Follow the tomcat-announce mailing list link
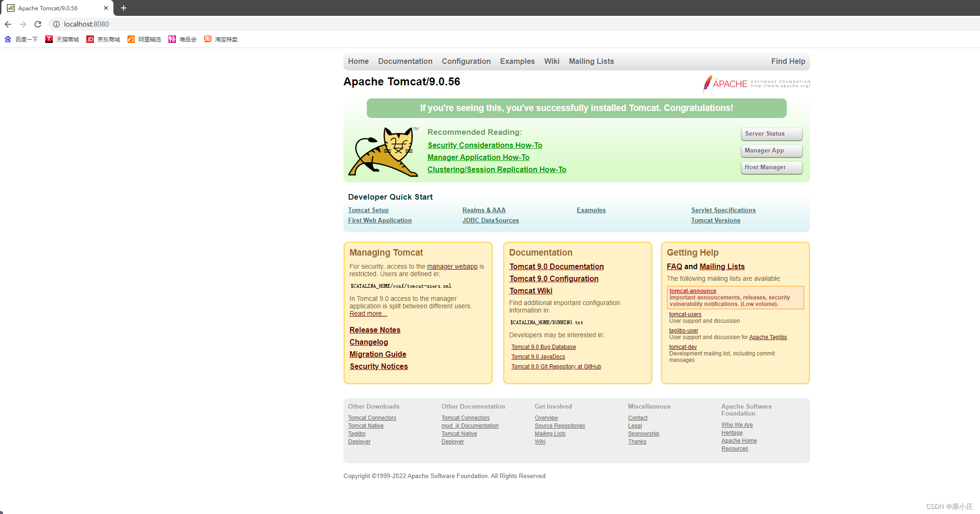This screenshot has height=514, width=980. 693,291
